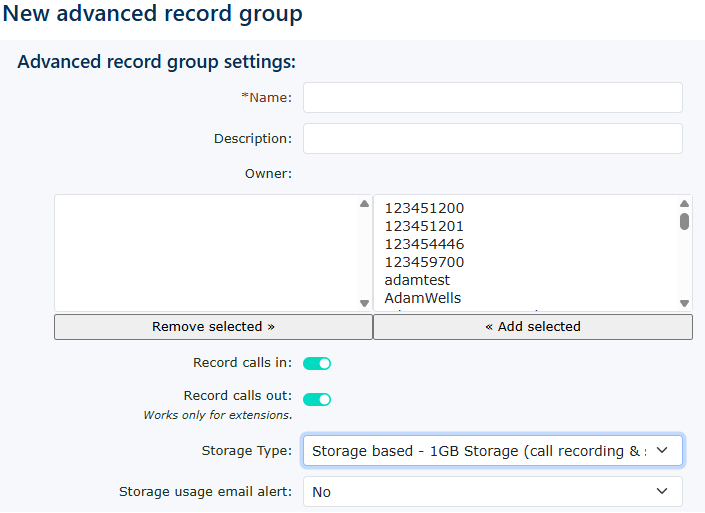Click the Description input field

(x=492, y=139)
